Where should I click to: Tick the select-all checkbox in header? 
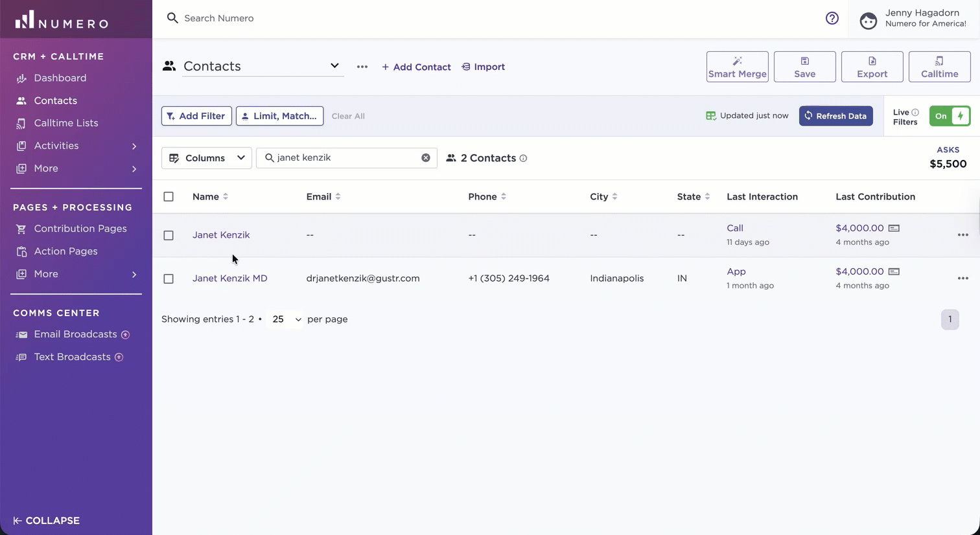coord(169,197)
